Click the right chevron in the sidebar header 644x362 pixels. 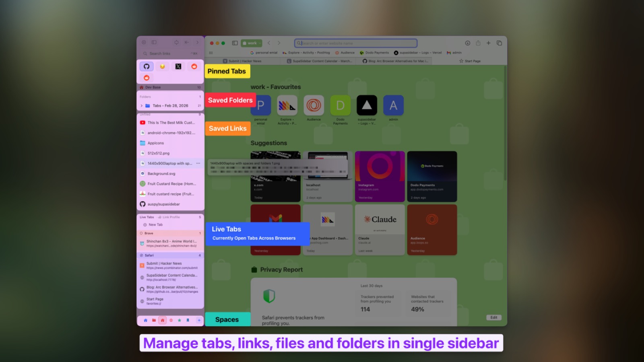[x=197, y=42]
